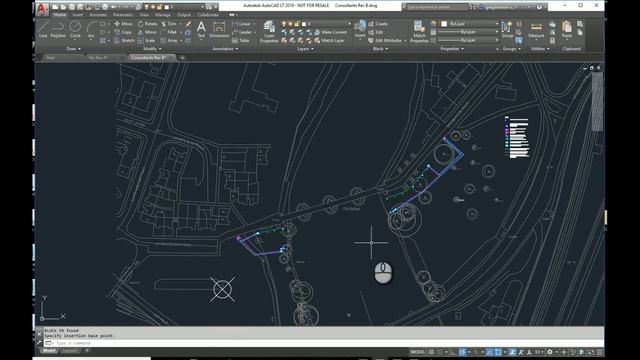The height and width of the screenshot is (360, 640).
Task: Click Match Properties tool
Action: 419,32
